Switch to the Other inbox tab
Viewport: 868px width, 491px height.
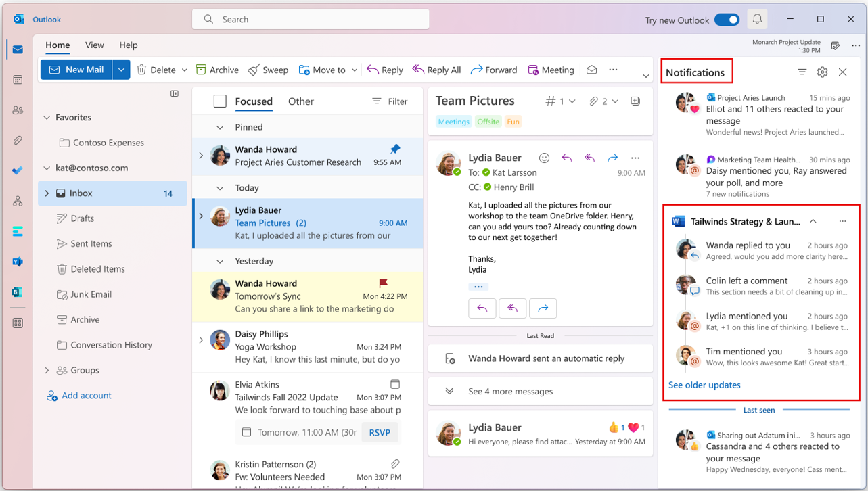[301, 101]
